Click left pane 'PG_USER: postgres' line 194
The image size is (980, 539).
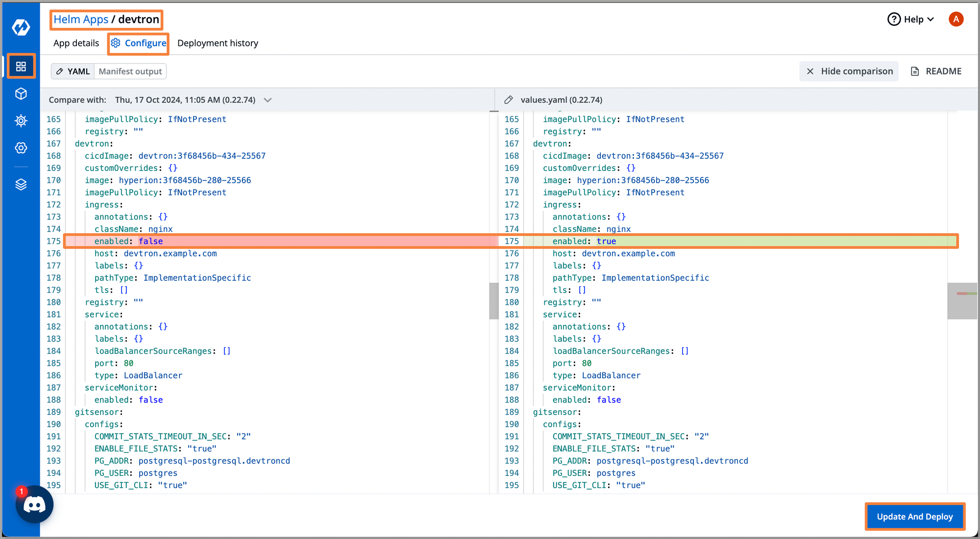point(136,473)
